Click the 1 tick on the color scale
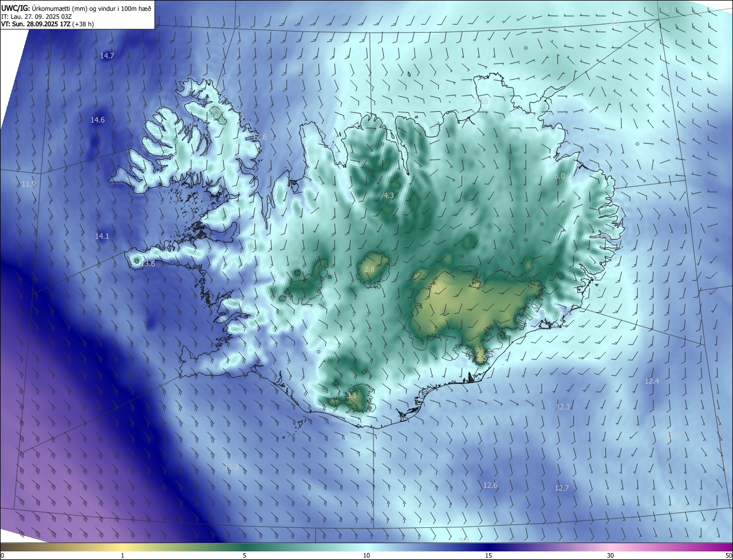The height and width of the screenshot is (560, 733). pyautogui.click(x=123, y=555)
